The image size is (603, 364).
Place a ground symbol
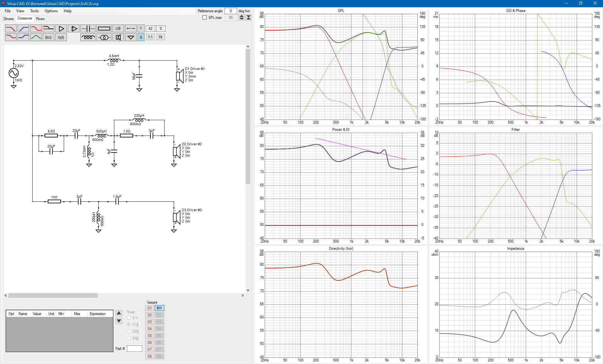pyautogui.click(x=131, y=37)
